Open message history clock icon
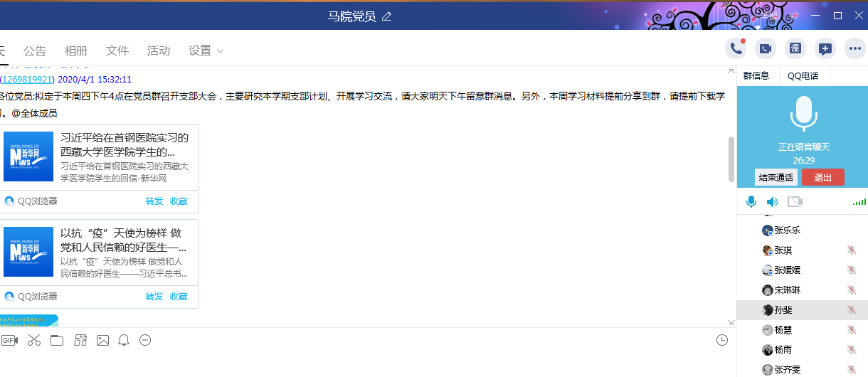868x377 pixels. point(722,340)
